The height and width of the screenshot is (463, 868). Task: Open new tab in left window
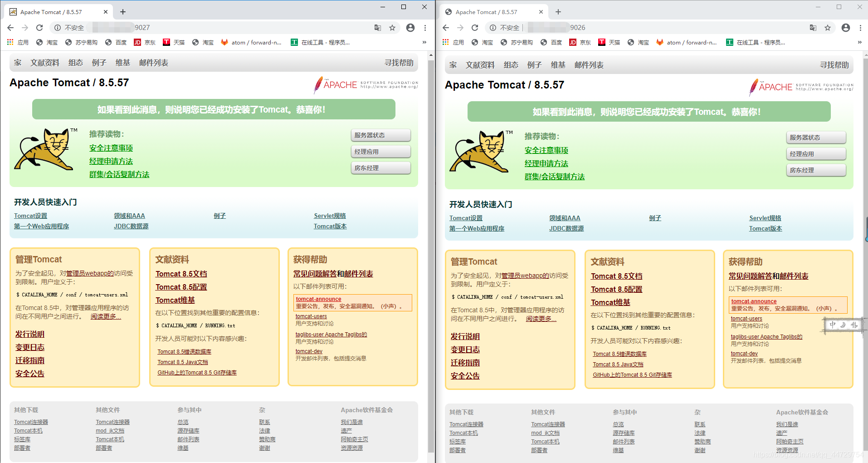[x=123, y=12]
